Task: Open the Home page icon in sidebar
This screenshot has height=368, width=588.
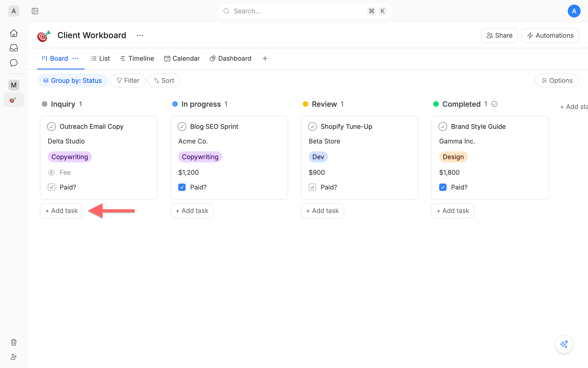Action: point(14,33)
